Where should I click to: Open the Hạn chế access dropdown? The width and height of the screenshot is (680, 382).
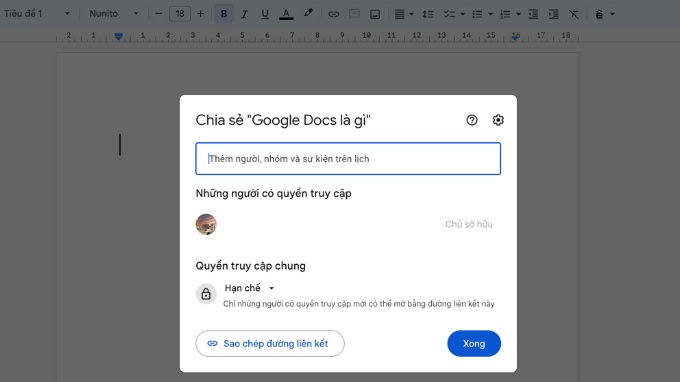(x=249, y=288)
